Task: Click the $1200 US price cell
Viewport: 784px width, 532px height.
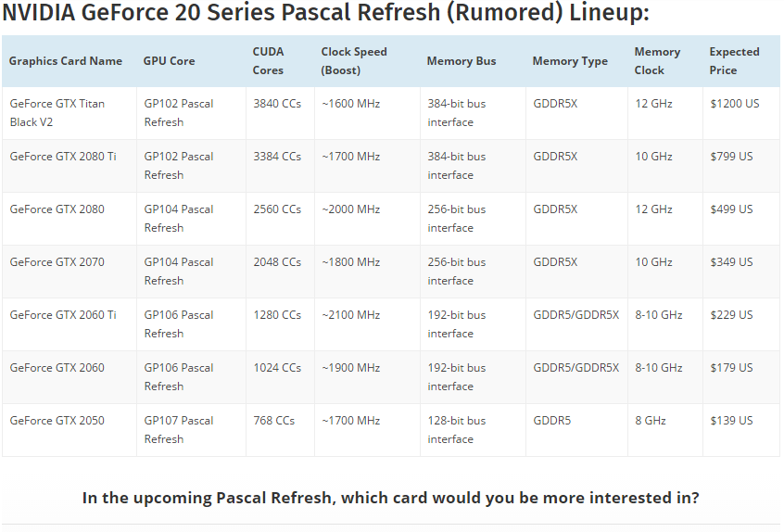Action: 734,104
